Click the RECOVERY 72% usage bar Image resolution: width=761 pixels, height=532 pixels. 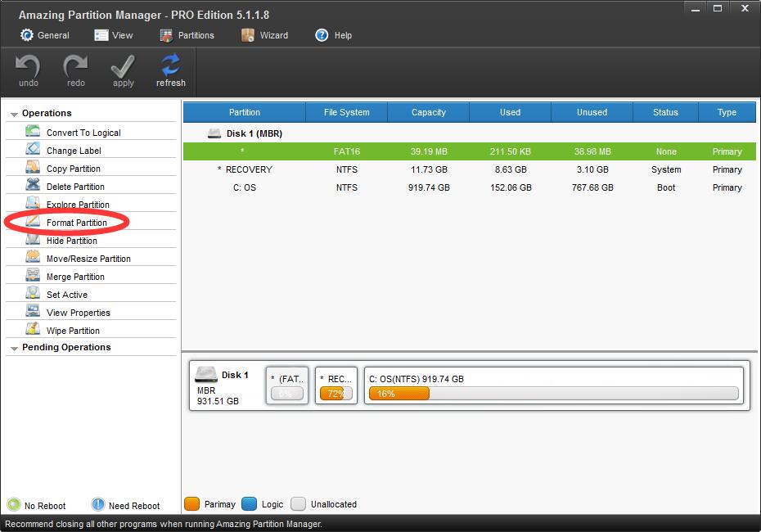tap(335, 393)
